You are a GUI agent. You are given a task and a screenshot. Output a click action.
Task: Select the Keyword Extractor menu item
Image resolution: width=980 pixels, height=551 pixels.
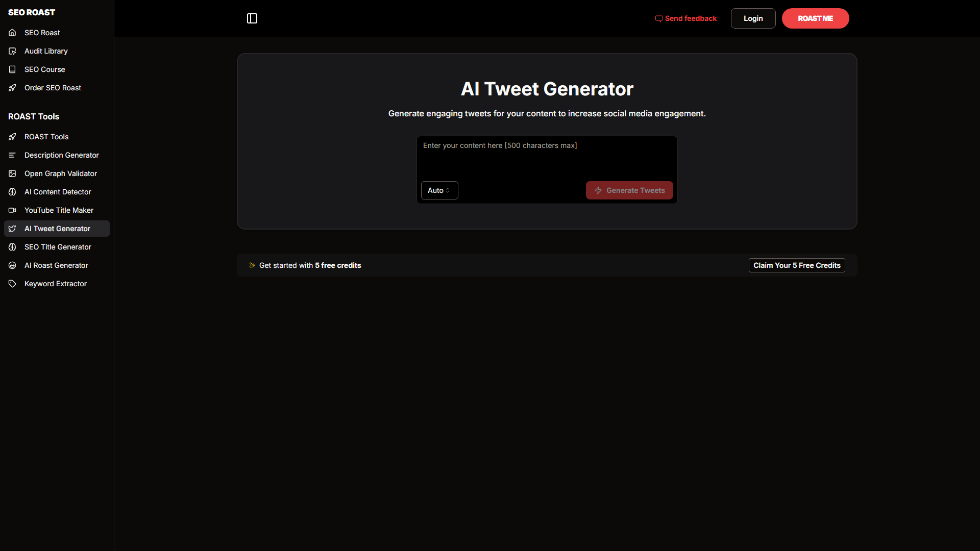click(x=55, y=283)
